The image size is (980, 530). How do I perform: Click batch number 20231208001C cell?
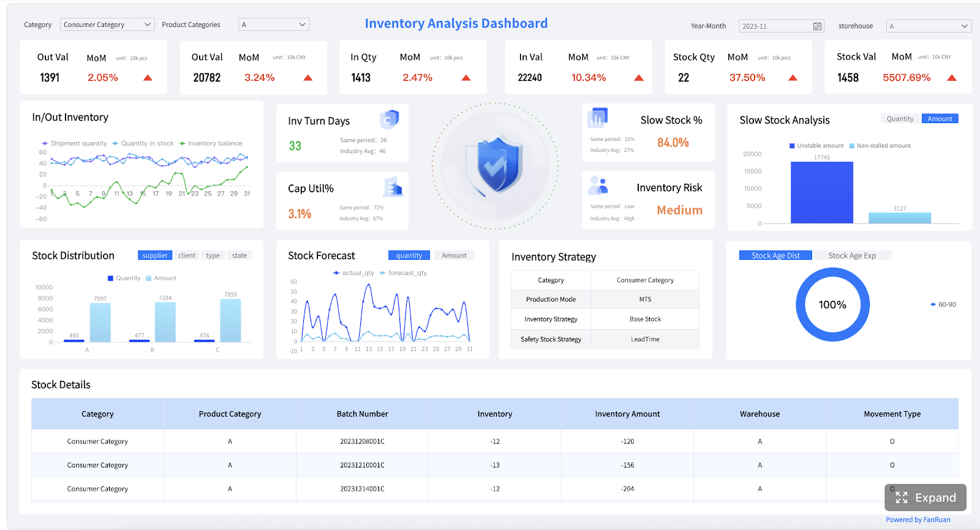coord(362,441)
